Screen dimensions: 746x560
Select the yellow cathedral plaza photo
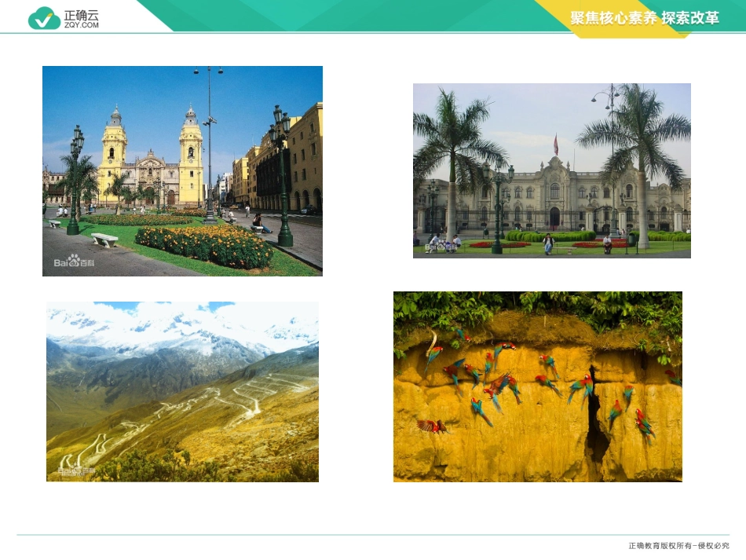pos(182,170)
